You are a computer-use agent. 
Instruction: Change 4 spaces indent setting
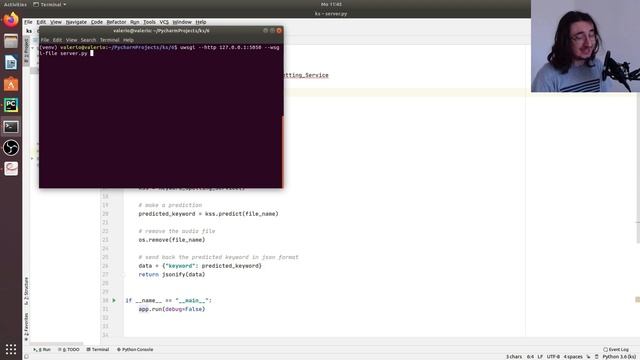[573, 357]
